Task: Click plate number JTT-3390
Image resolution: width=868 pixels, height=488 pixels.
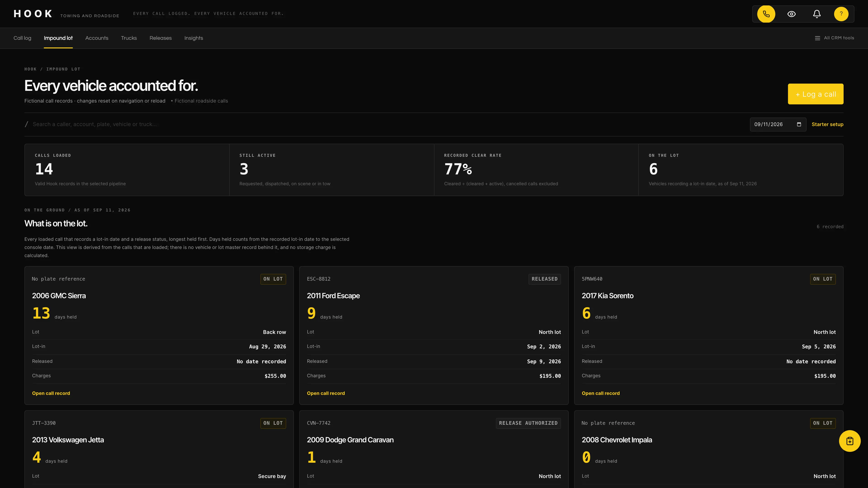Action: [x=44, y=423]
